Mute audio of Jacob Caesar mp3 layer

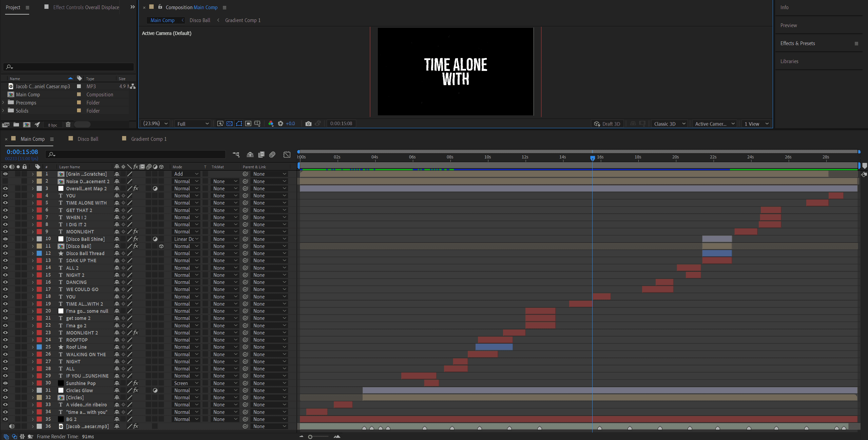click(x=12, y=426)
